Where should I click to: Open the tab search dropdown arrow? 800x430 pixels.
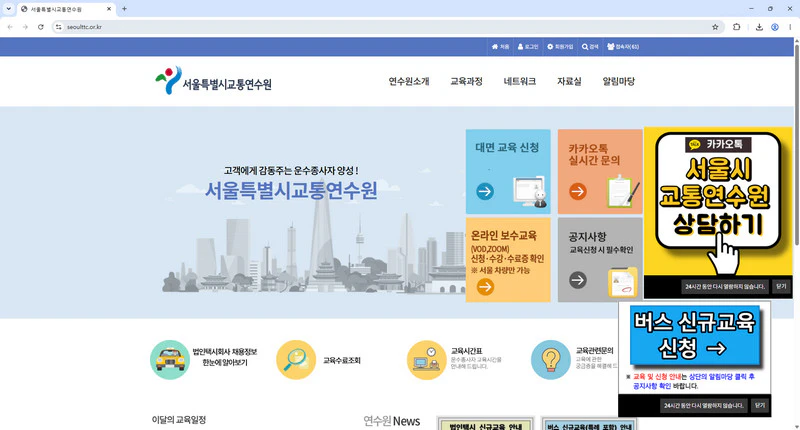pos(9,9)
